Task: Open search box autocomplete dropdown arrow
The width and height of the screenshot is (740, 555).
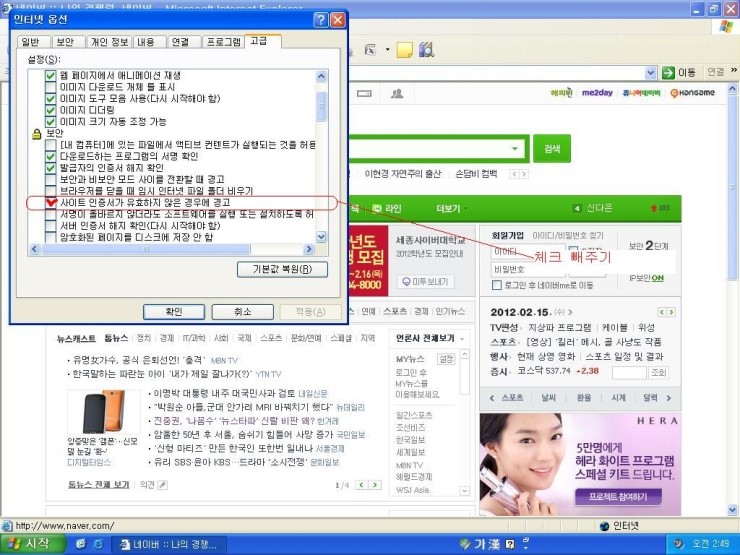Action: click(514, 149)
